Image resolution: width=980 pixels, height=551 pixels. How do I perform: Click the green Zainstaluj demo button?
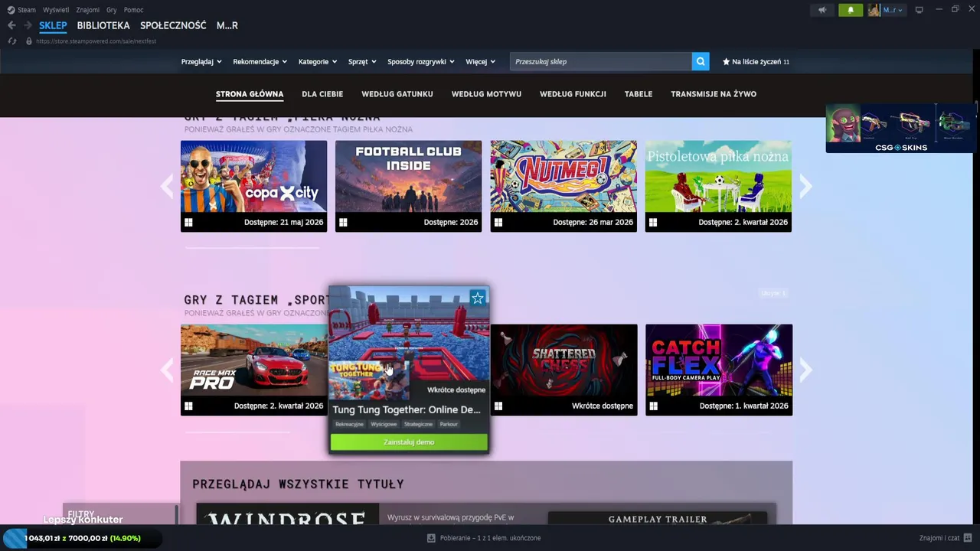(409, 442)
